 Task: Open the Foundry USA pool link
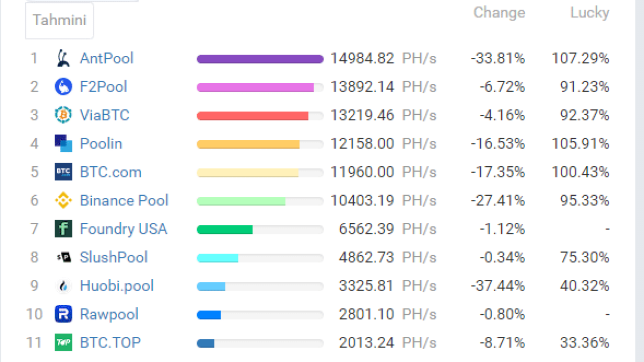pyautogui.click(x=123, y=229)
